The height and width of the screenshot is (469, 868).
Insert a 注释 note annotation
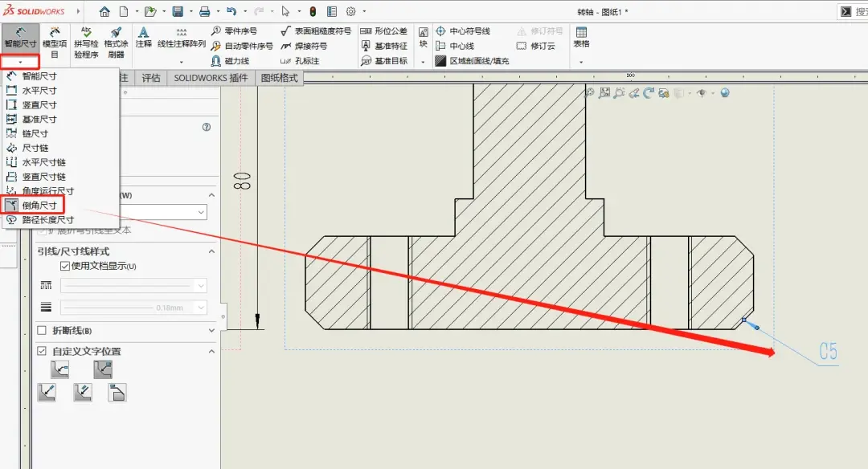(x=143, y=38)
